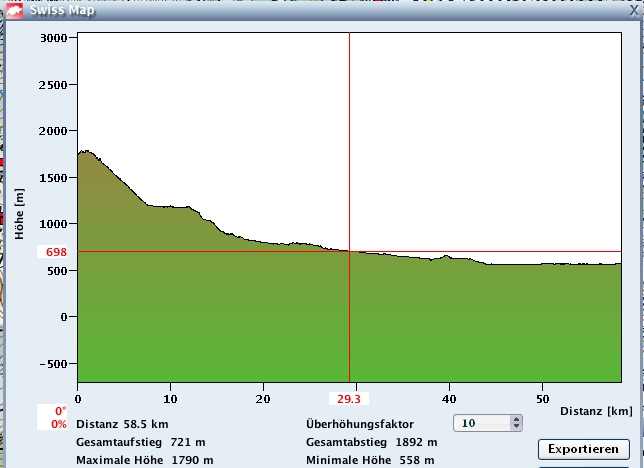The height and width of the screenshot is (468, 644).
Task: Click the red 0% gradient readout
Action: coord(58,424)
